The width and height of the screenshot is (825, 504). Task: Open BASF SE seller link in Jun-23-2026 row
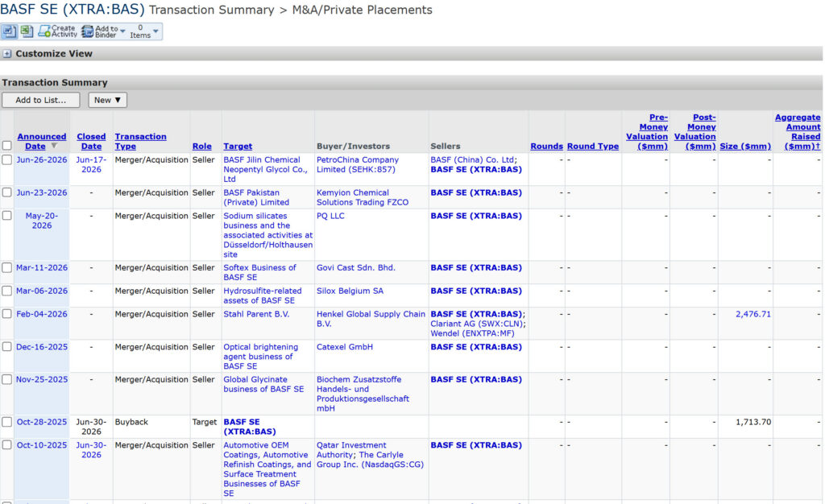click(x=476, y=192)
